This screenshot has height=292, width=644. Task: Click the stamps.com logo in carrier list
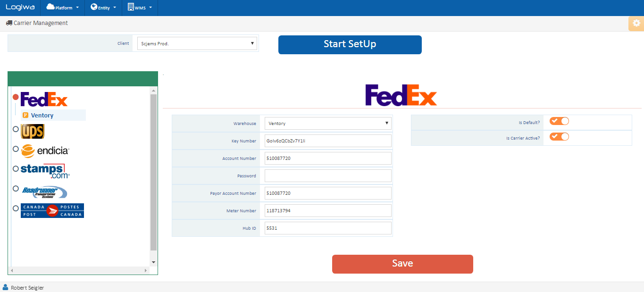(x=45, y=171)
